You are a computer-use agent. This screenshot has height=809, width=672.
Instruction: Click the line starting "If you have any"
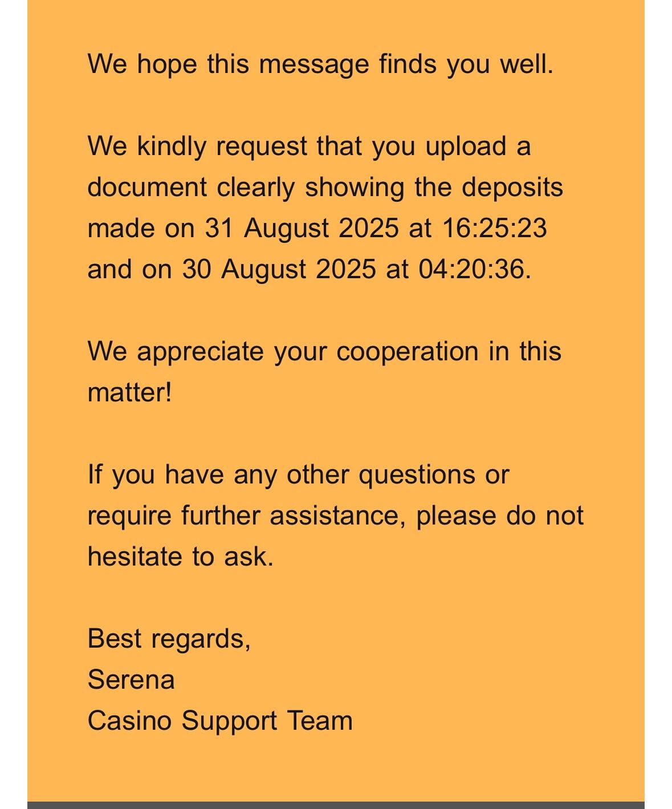pyautogui.click(x=298, y=474)
